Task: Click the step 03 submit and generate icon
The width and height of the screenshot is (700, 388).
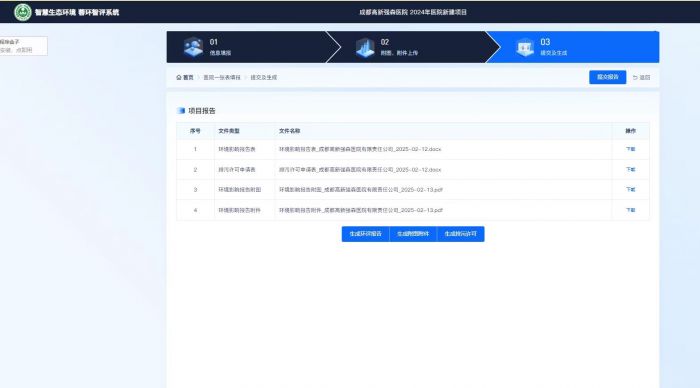Action: (x=525, y=47)
